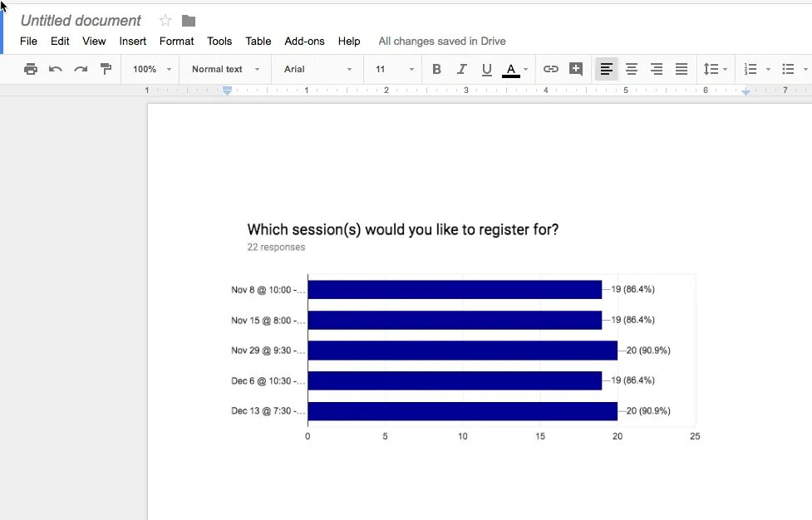Screen dimensions: 812x520
Task: Click the Nov 8 @ 10:00 bar
Action: pos(455,290)
